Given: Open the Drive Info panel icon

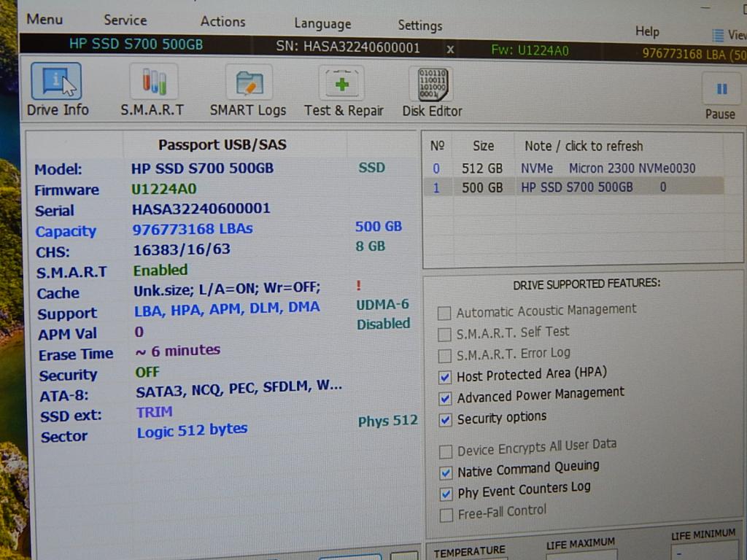Looking at the screenshot, I should [x=56, y=81].
